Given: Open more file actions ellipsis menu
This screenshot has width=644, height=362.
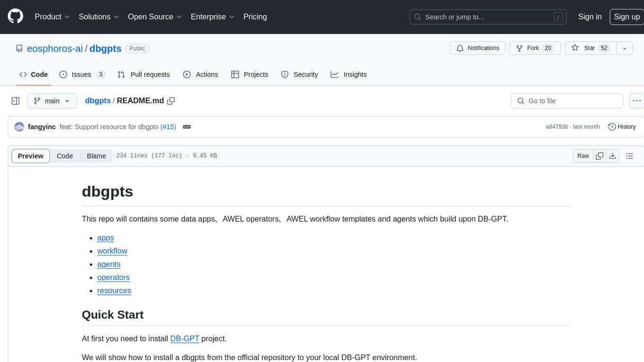Looking at the screenshot, I should pyautogui.click(x=636, y=101).
